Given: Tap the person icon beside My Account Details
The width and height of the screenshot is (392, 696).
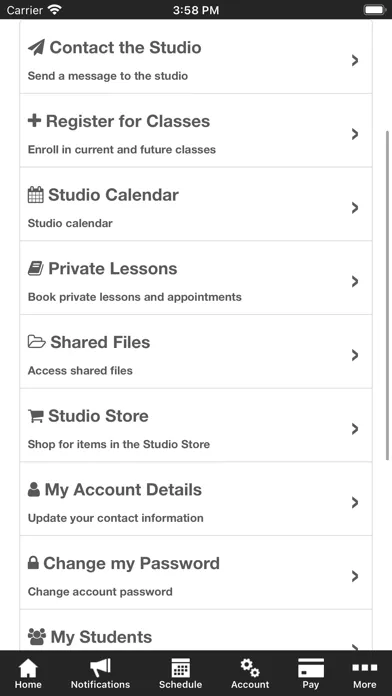Looking at the screenshot, I should pos(34,490).
